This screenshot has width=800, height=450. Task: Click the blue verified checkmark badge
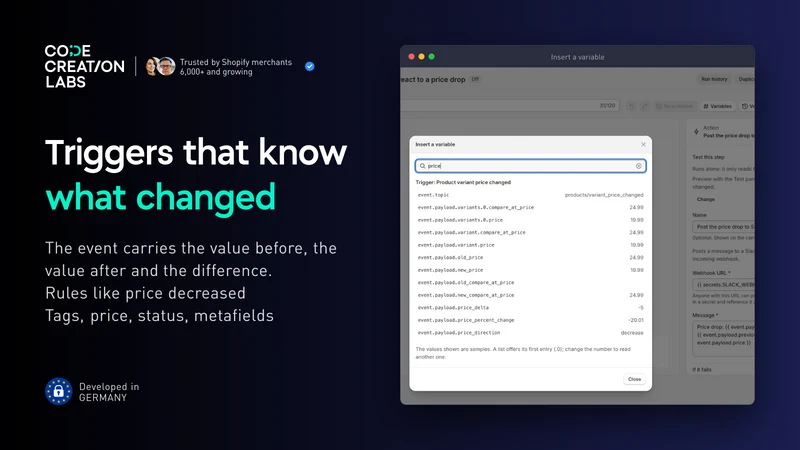coord(310,66)
